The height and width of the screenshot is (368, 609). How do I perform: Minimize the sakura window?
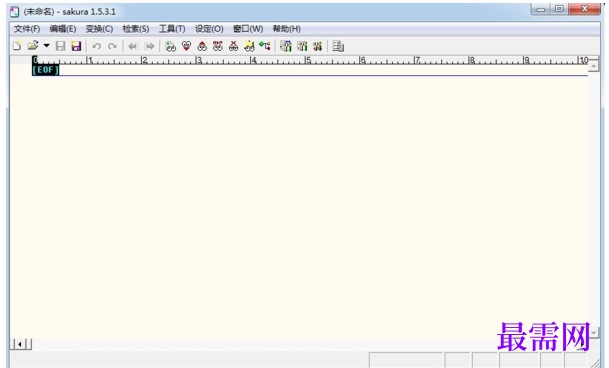coord(541,9)
